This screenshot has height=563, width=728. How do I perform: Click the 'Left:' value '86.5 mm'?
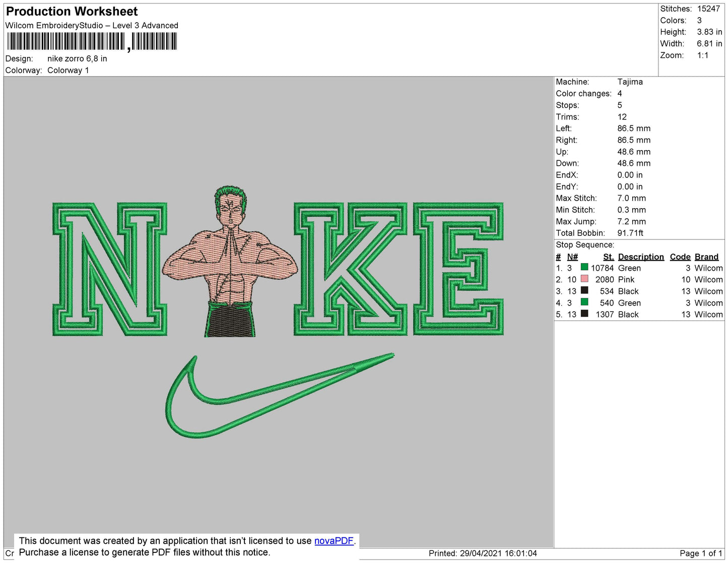coord(634,128)
